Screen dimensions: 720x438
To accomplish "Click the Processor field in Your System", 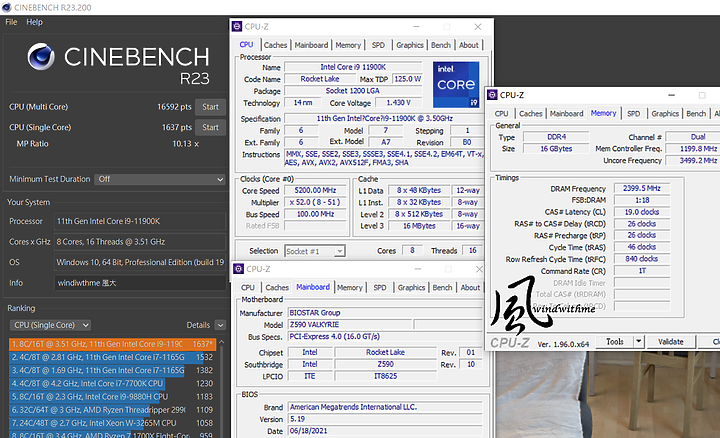I will coord(140,221).
